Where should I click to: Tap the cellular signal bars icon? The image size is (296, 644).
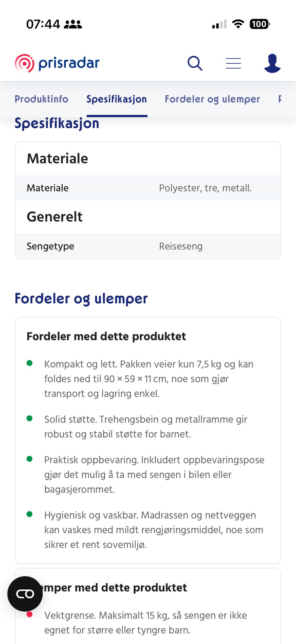tap(220, 24)
